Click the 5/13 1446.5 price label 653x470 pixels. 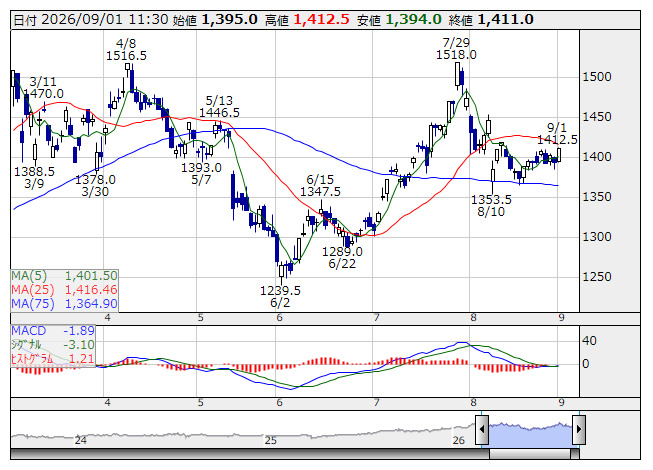click(219, 107)
